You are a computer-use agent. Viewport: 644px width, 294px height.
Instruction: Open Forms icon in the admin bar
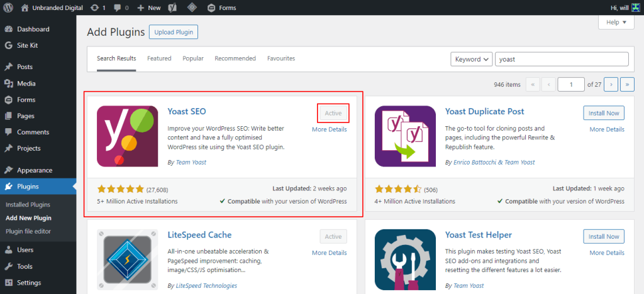(x=211, y=8)
